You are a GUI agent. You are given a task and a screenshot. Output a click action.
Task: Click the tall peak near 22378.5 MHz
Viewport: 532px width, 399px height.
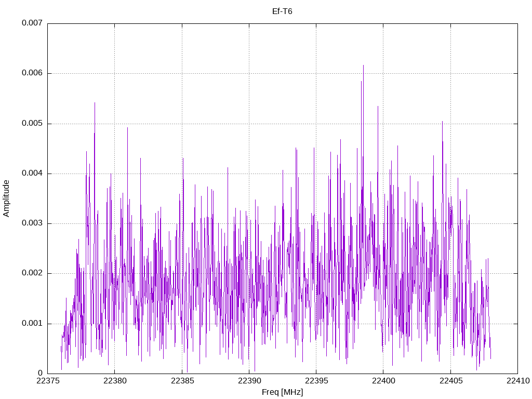click(95, 103)
